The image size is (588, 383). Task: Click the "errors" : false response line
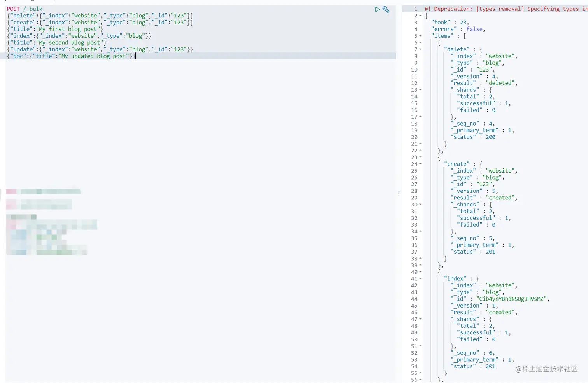(458, 29)
